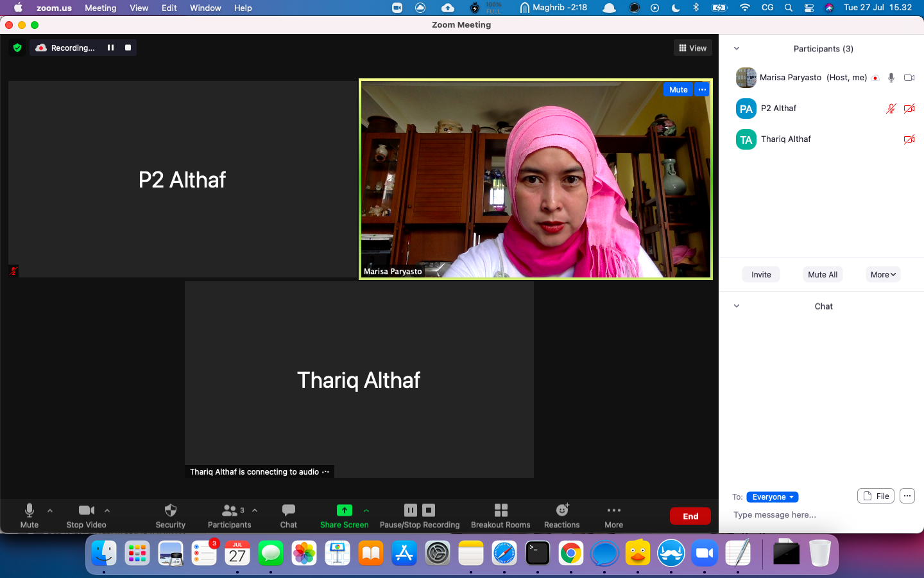
Task: Click P2 Althaf video-off icon
Action: (x=909, y=109)
